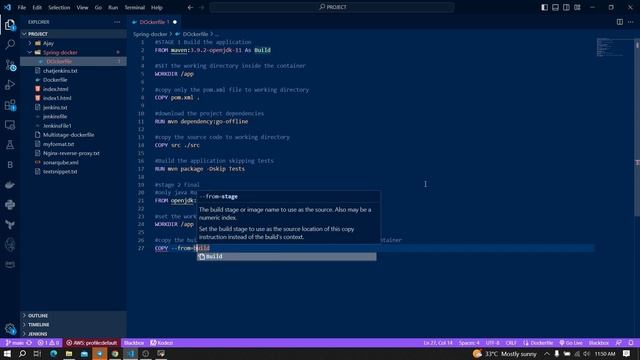Expand the TIMELINE section

(x=73, y=324)
